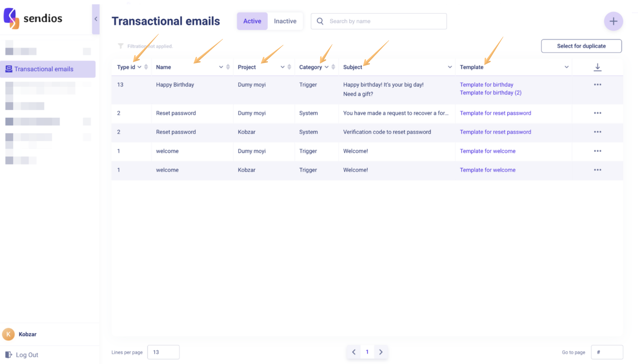Click the Lines per page field
The width and height of the screenshot is (638, 364).
point(163,352)
